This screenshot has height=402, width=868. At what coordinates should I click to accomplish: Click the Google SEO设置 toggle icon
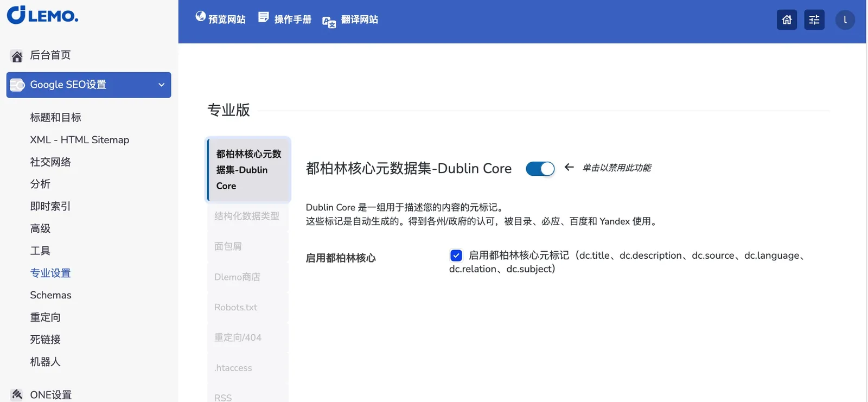tap(17, 85)
